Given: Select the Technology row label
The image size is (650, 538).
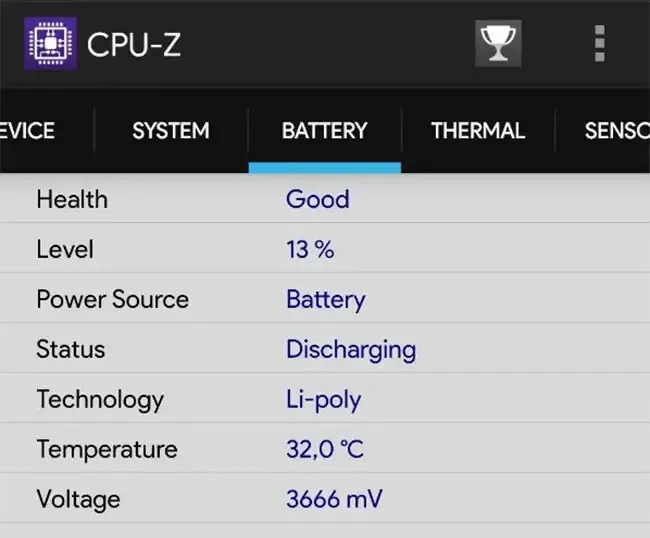Looking at the screenshot, I should 100,400.
